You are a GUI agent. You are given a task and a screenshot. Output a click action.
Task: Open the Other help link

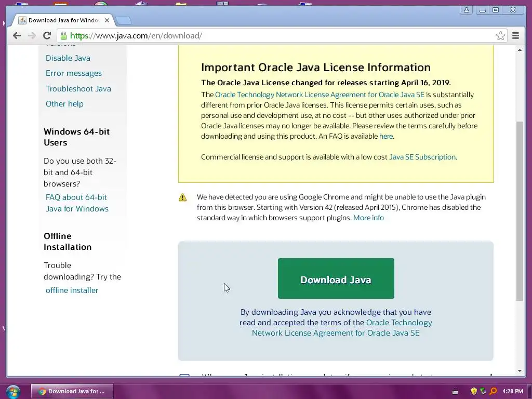(64, 104)
